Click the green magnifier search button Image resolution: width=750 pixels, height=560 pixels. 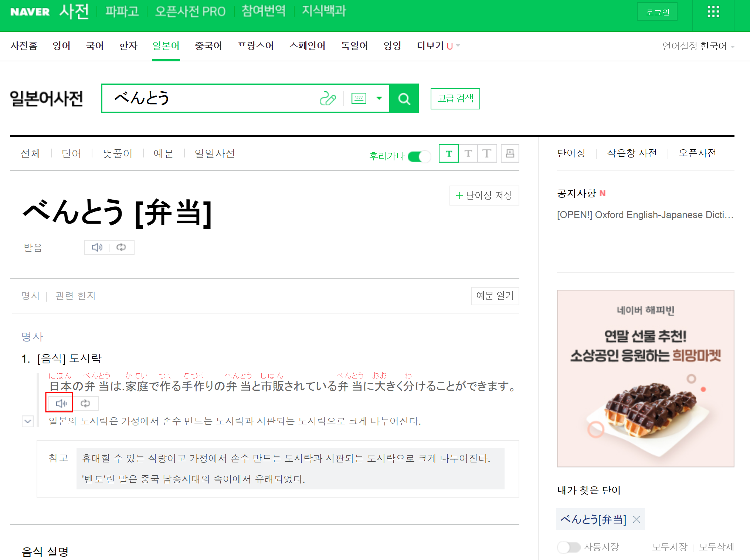click(x=404, y=99)
